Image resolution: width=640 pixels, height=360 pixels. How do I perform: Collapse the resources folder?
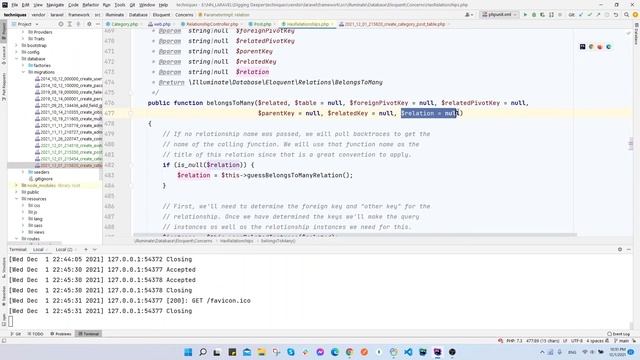tap(17, 199)
